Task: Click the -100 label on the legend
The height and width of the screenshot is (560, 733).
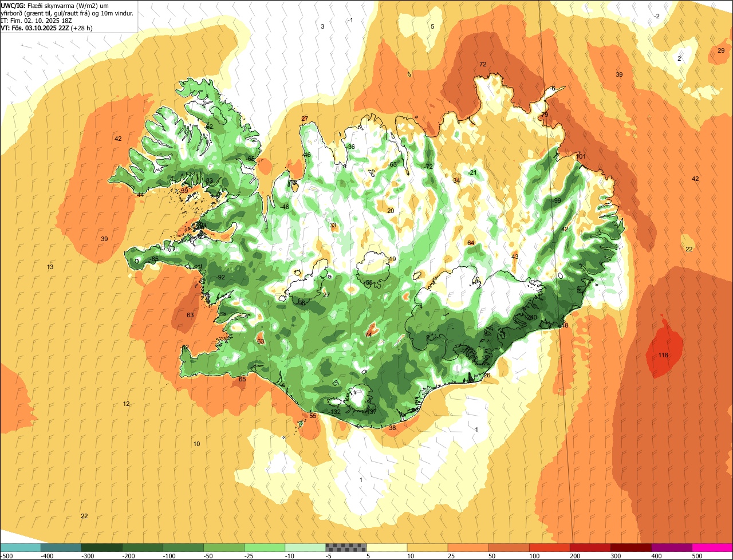Action: click(169, 555)
